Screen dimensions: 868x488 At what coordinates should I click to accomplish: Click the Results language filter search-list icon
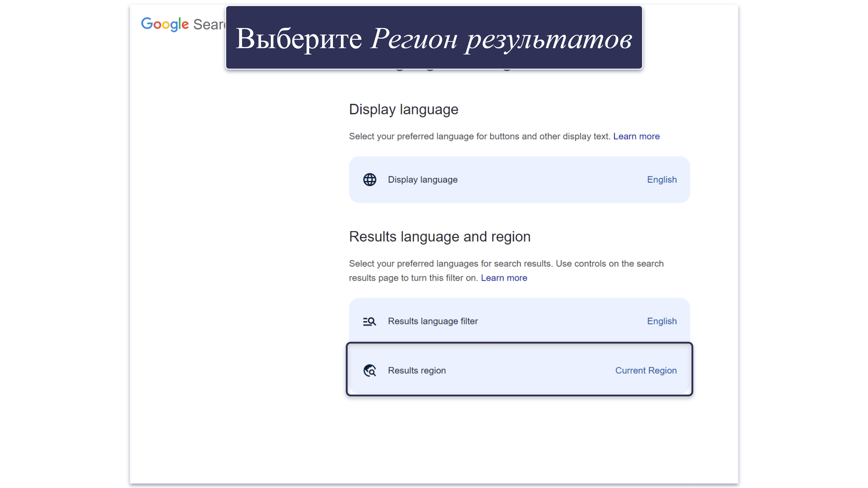pos(369,321)
